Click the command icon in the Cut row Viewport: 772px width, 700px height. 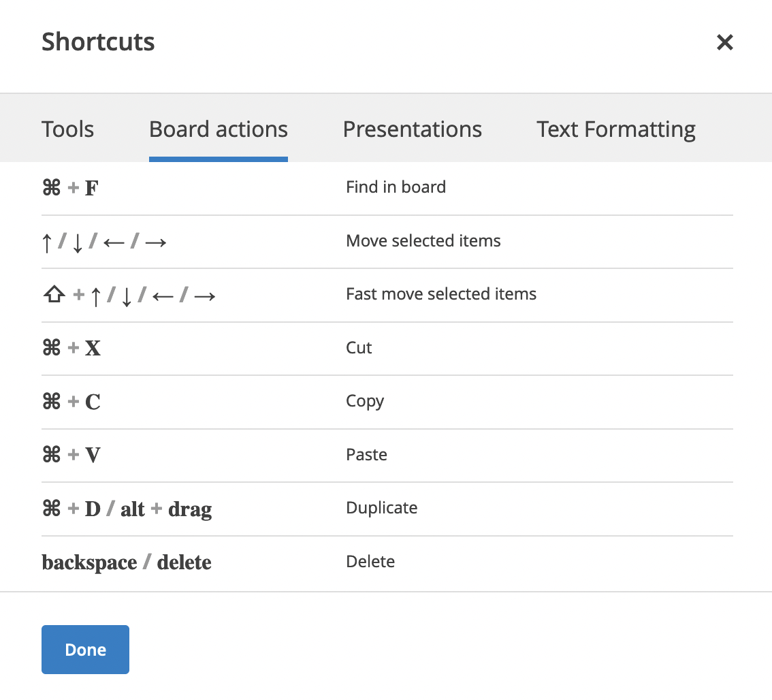(x=51, y=348)
